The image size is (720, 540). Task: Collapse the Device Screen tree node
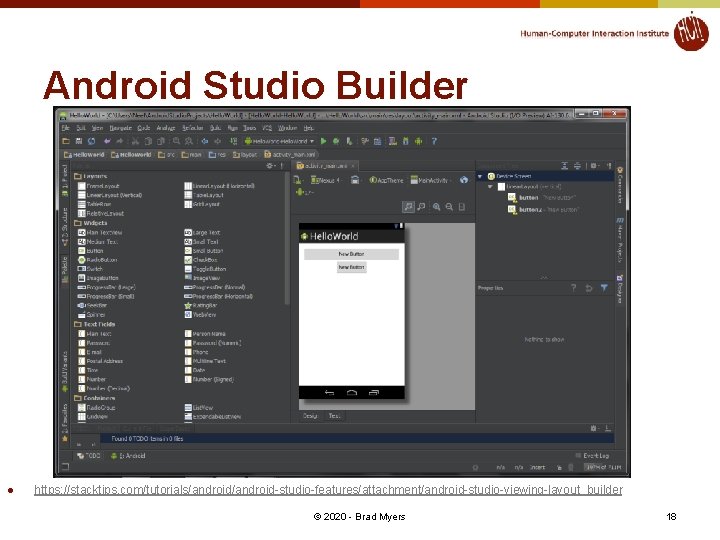click(480, 176)
